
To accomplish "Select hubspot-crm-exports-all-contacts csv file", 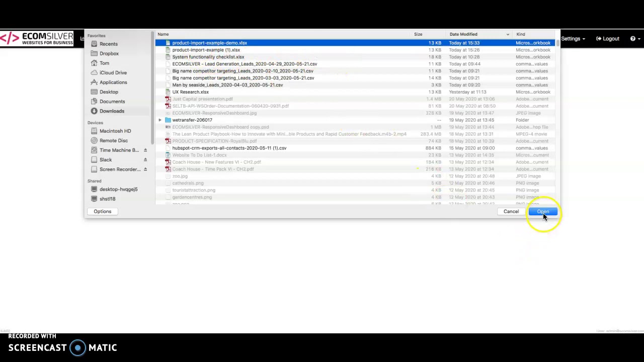I will point(355,148).
